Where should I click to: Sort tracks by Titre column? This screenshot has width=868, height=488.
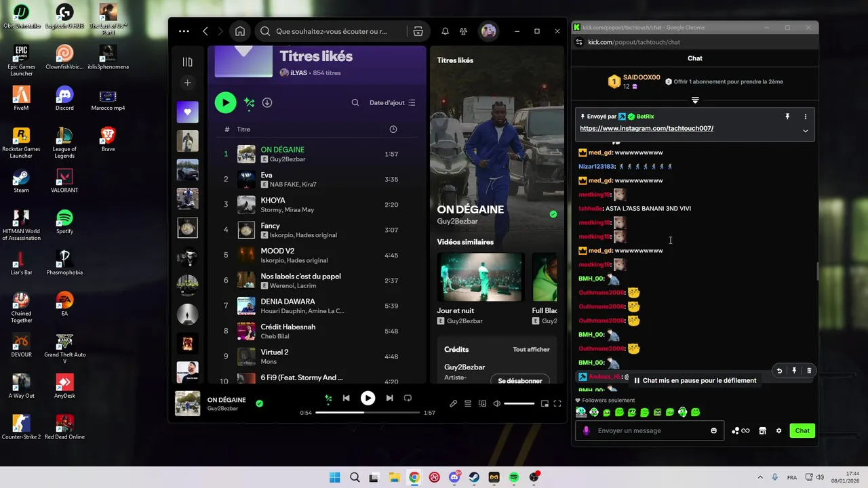click(x=243, y=129)
